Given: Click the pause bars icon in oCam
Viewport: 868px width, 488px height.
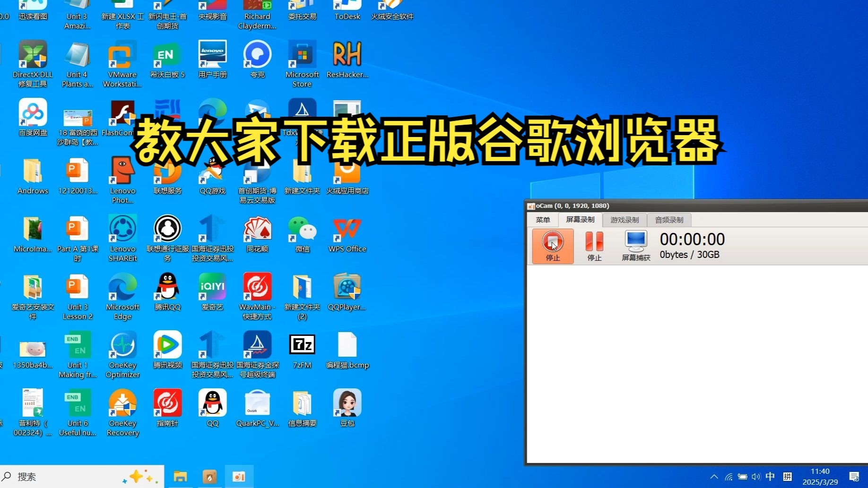Looking at the screenshot, I should (594, 246).
